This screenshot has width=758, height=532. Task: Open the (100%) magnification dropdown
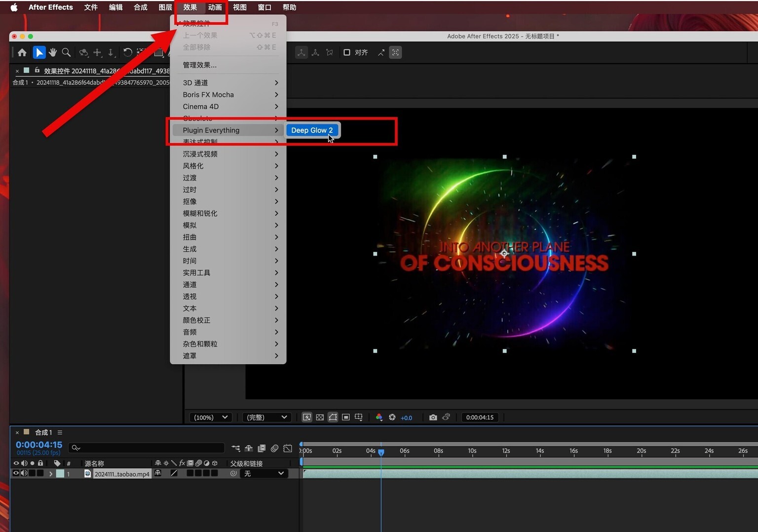click(x=211, y=418)
